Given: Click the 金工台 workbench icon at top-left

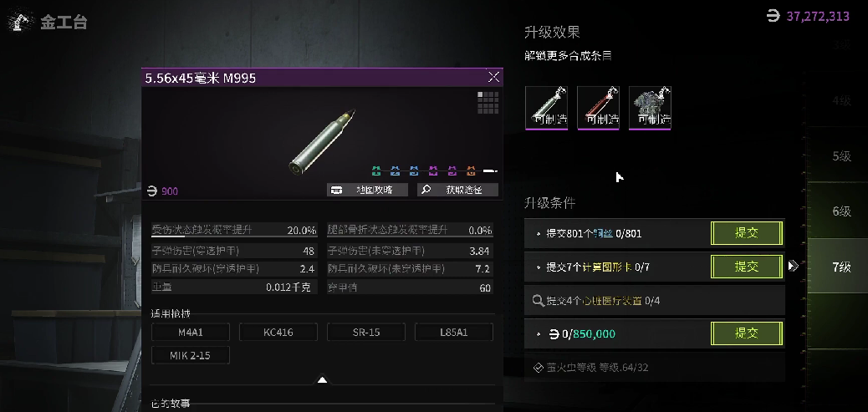Looking at the screenshot, I should tap(20, 22).
